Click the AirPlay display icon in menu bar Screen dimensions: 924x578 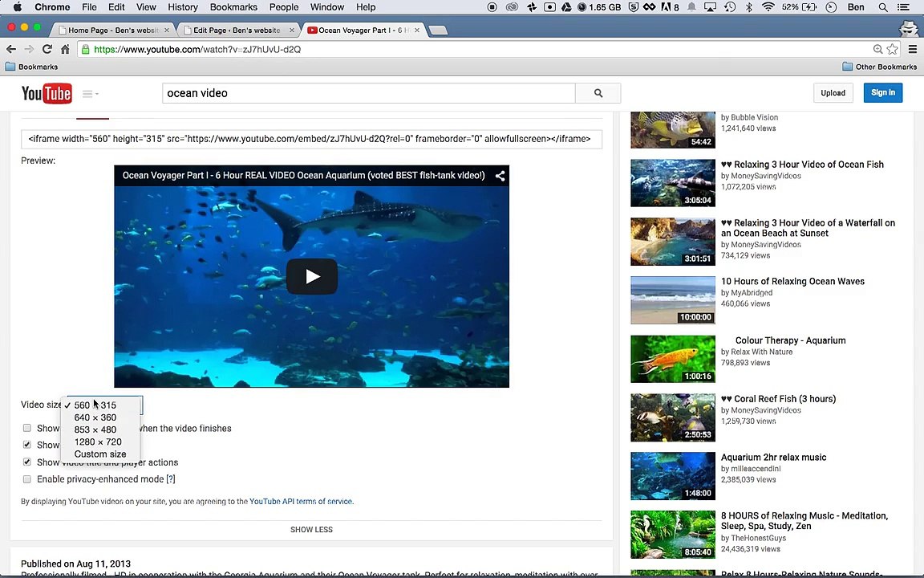tap(710, 7)
